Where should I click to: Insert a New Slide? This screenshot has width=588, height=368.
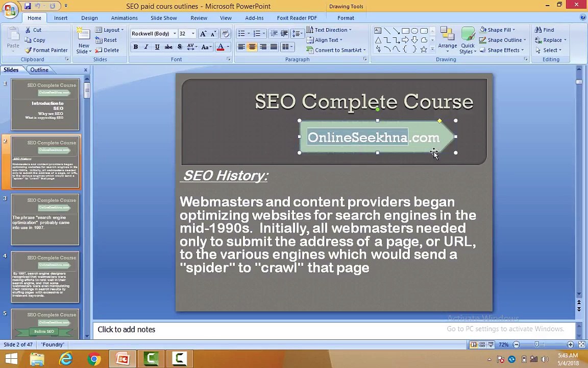click(84, 40)
